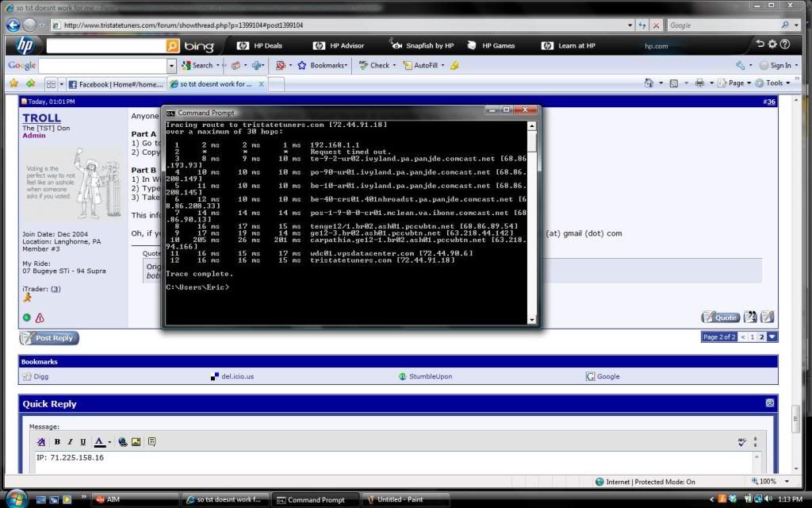This screenshot has height=508, width=812.
Task: Click the Underline formatting icon
Action: pos(82,442)
